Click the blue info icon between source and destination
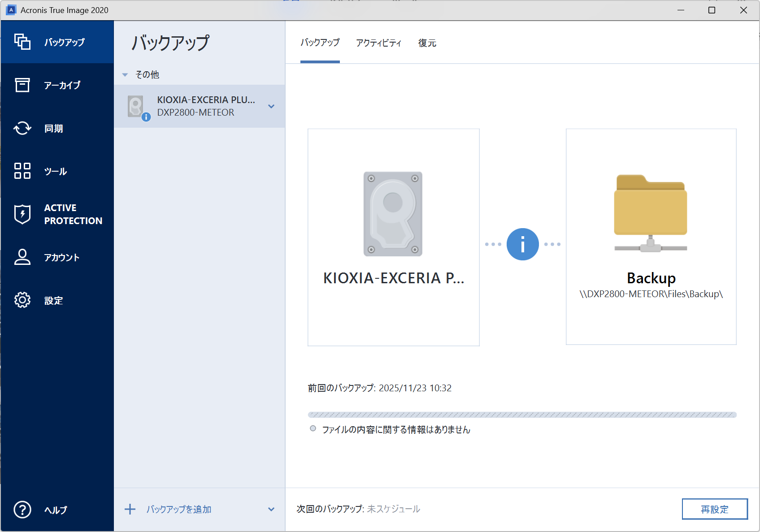760x532 pixels. tap(522, 244)
